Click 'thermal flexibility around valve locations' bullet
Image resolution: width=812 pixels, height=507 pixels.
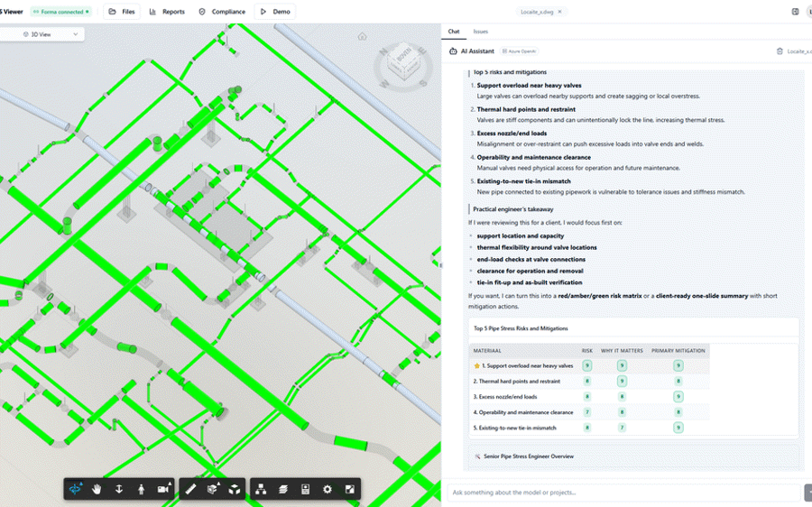pos(537,247)
